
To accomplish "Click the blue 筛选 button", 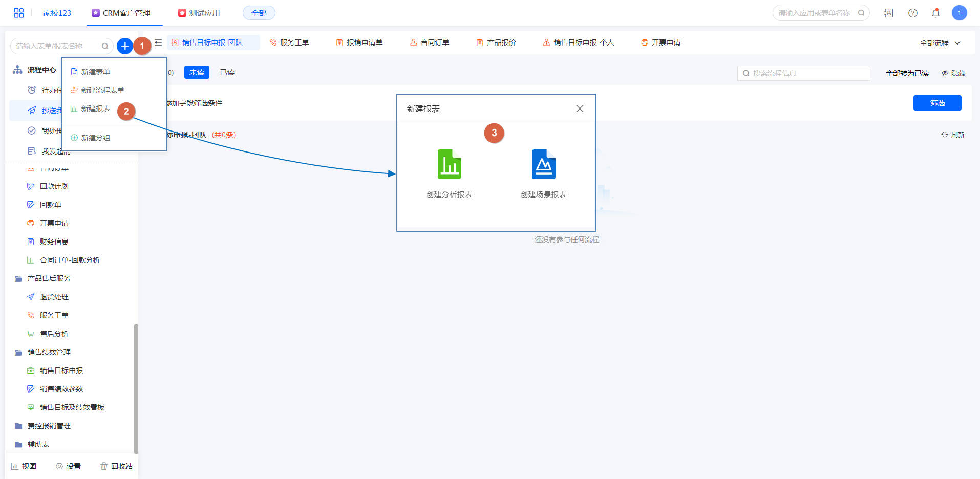I will pos(937,103).
